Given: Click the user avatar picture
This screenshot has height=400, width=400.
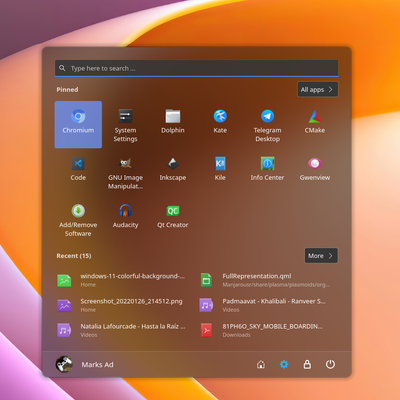Looking at the screenshot, I should click(64, 364).
